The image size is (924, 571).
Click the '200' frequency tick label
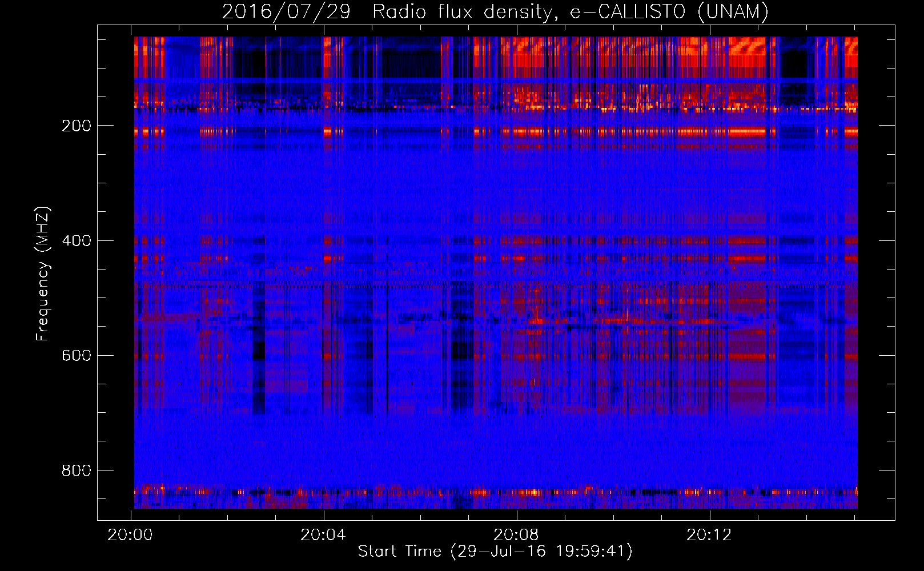click(x=77, y=126)
